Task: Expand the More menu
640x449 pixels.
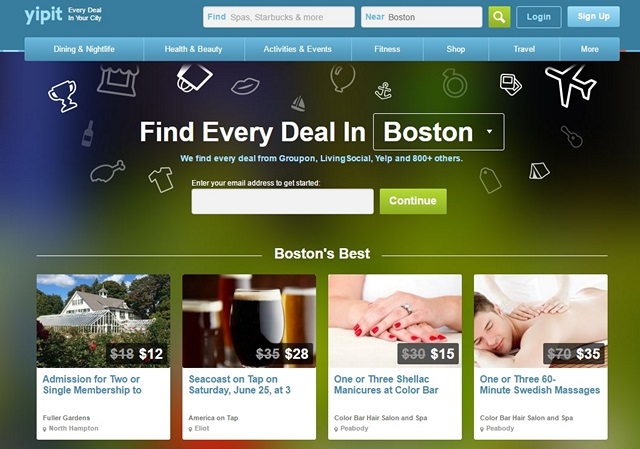Action: 589,49
